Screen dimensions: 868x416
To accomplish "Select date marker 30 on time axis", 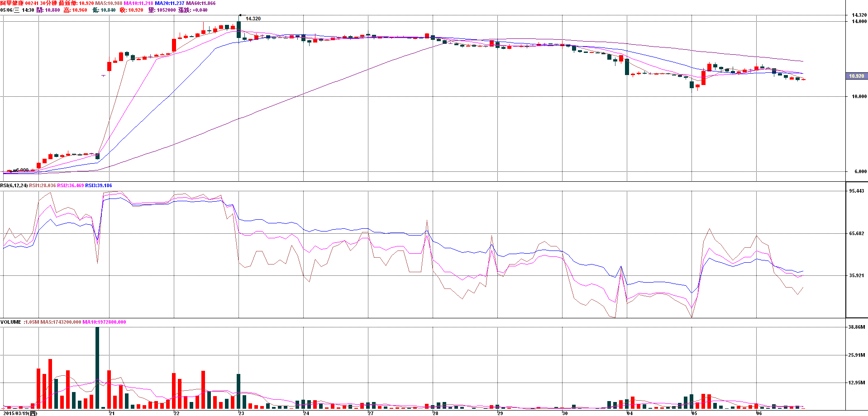I will [x=564, y=413].
